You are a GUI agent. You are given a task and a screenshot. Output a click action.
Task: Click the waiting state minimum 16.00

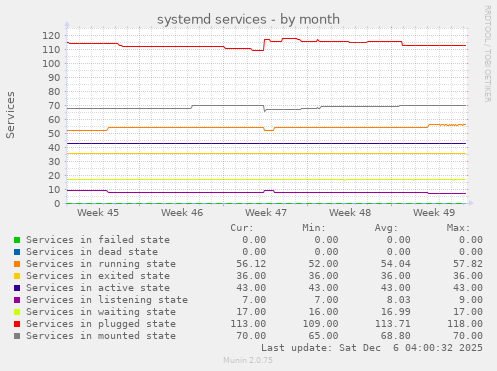[323, 312]
